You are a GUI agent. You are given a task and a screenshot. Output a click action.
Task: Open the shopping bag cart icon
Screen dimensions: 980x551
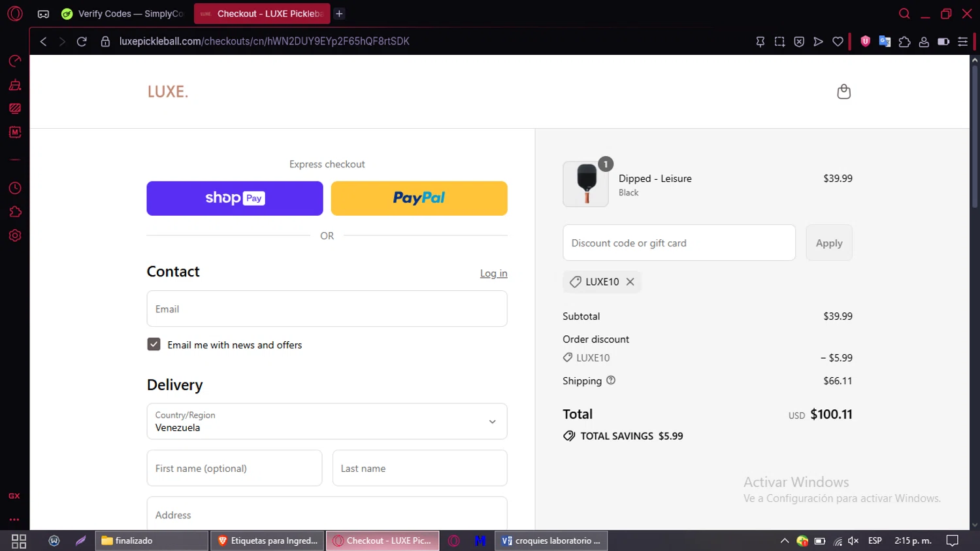coord(843,92)
